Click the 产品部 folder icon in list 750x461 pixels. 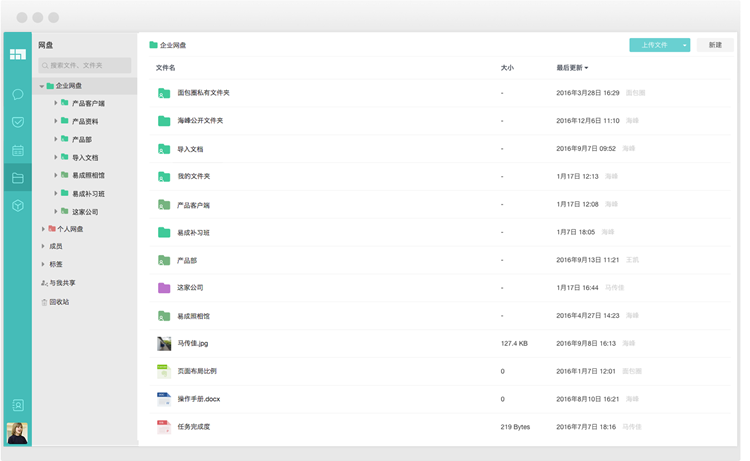tap(164, 261)
